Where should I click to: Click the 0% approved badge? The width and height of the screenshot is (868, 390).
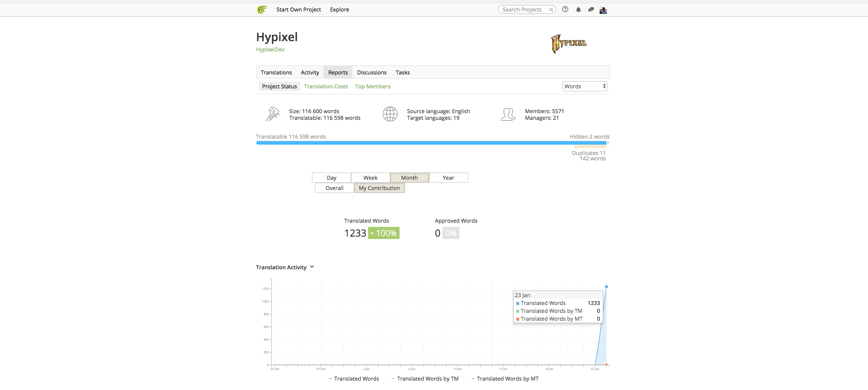pos(451,234)
